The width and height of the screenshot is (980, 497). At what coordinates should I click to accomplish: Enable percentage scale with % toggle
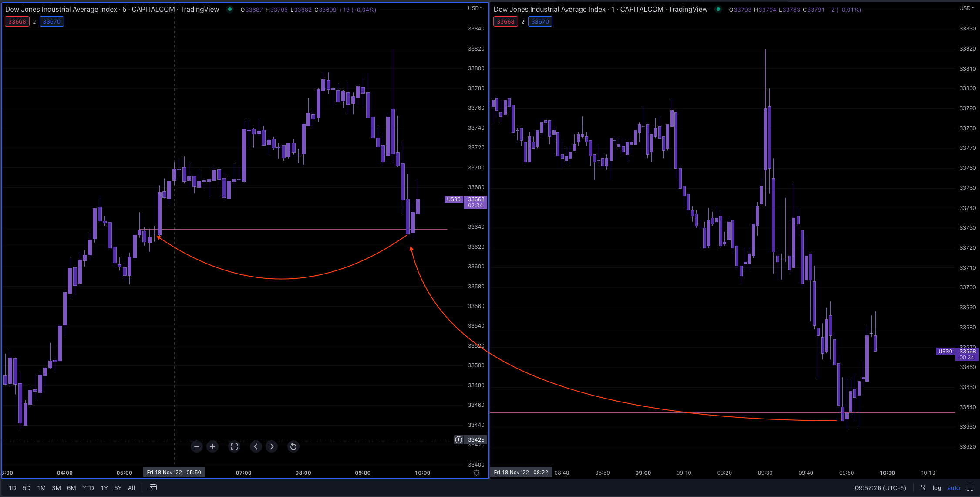[923, 488]
